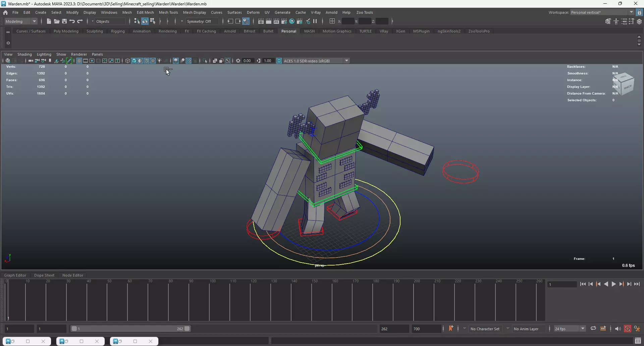Toggle wireframe display cube icon
This screenshot has width=644, height=346.
(x=127, y=61)
